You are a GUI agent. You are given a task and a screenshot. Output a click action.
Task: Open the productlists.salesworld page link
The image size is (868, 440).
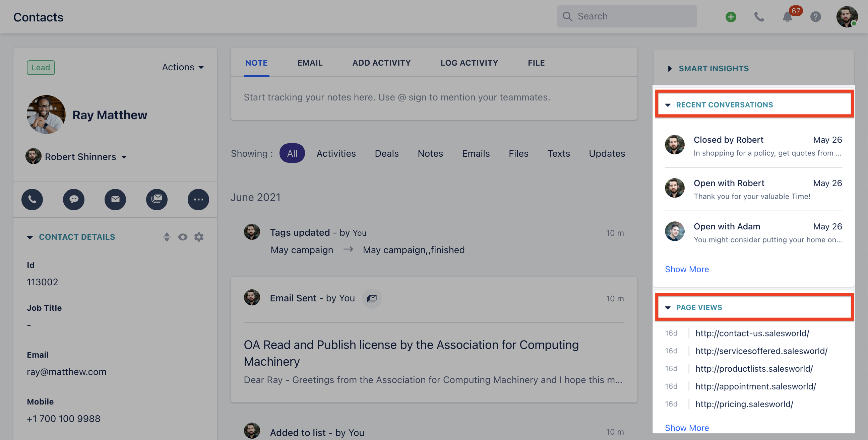coord(754,369)
